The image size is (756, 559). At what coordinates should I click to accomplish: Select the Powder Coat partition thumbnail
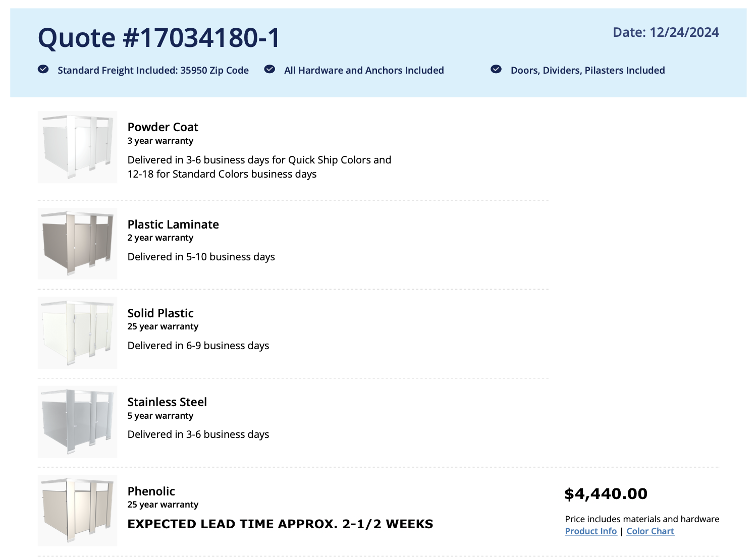[77, 147]
